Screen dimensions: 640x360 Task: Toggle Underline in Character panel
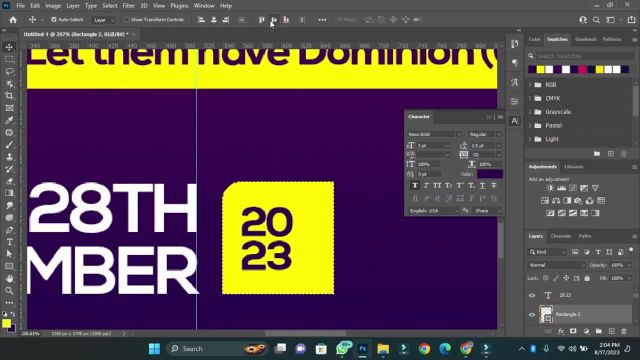point(482,185)
